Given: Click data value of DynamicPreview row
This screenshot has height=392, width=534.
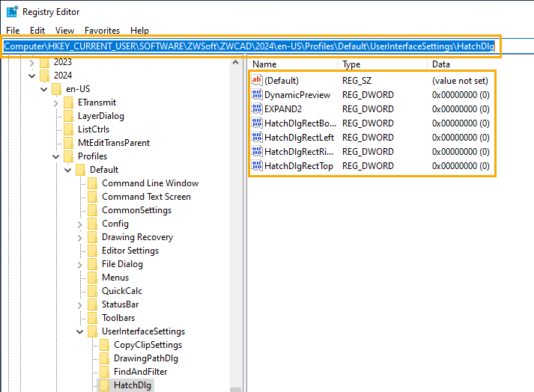Looking at the screenshot, I should (x=461, y=94).
